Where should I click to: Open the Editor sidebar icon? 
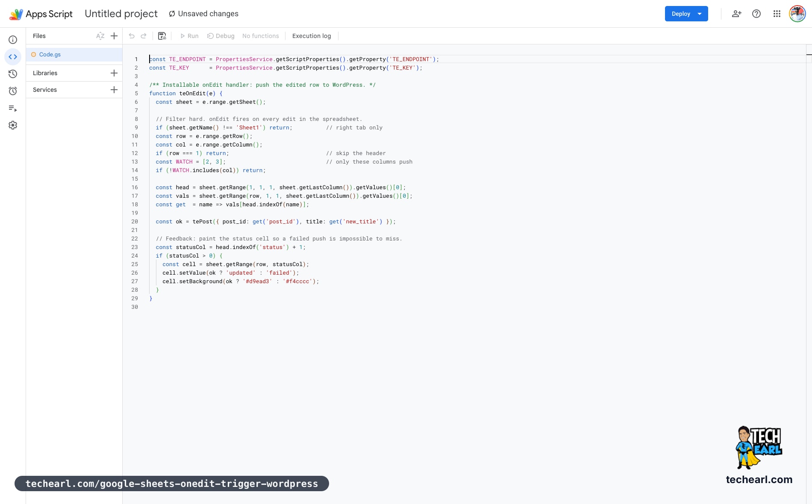13,57
